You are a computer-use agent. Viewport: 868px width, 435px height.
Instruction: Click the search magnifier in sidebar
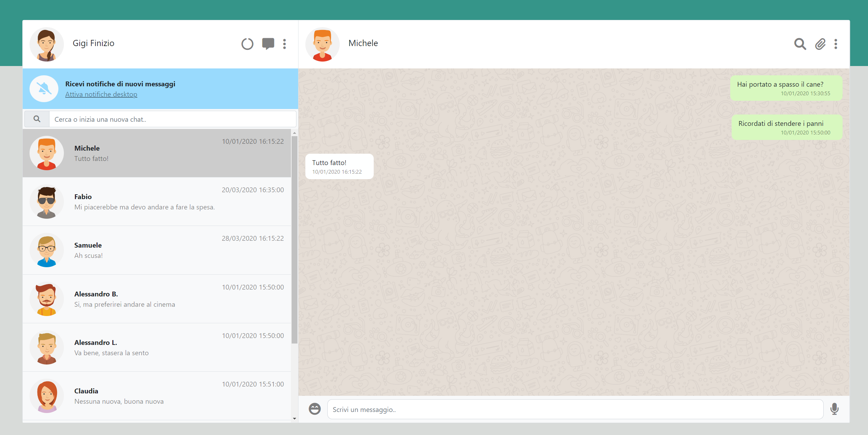tap(37, 119)
